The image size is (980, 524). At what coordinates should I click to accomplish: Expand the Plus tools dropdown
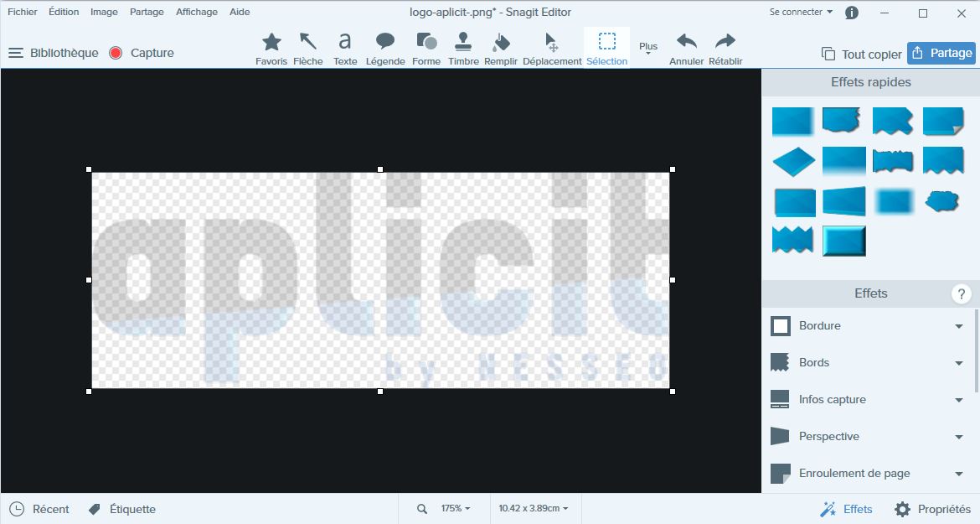tap(648, 49)
